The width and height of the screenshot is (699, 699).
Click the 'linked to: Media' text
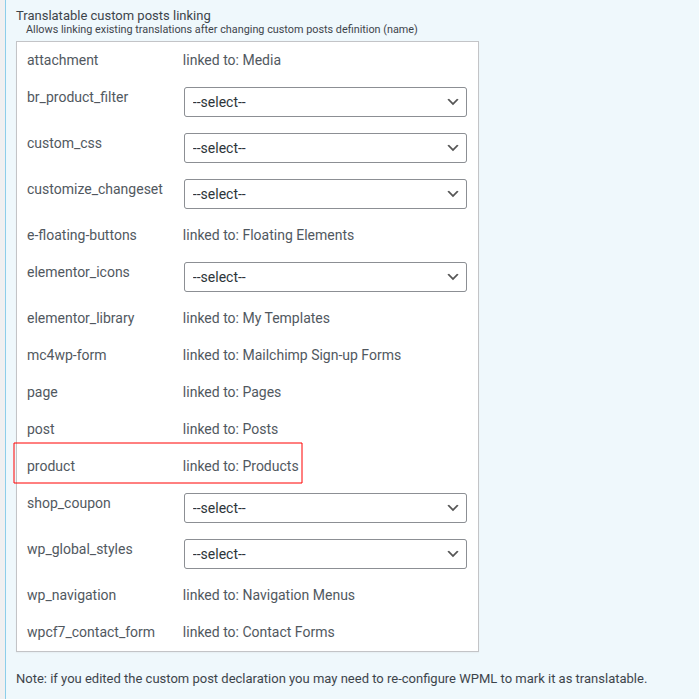pos(231,60)
